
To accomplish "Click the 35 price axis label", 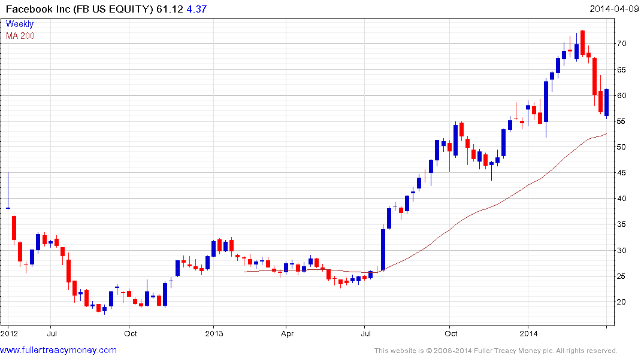I will (621, 224).
